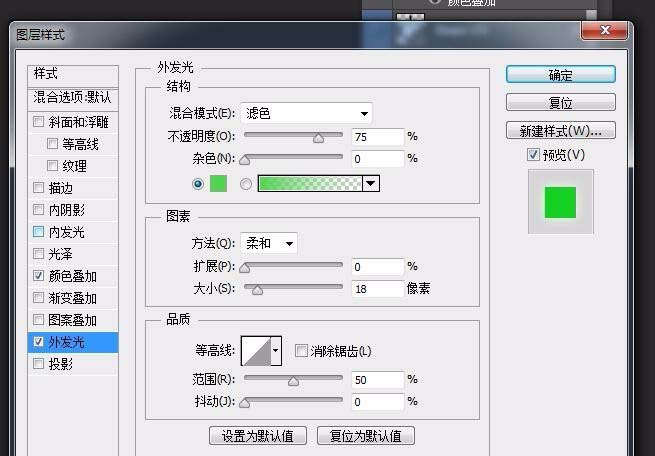The width and height of the screenshot is (655, 456).
Task: Select 混合选项:默认 in the styles list
Action: (x=73, y=98)
